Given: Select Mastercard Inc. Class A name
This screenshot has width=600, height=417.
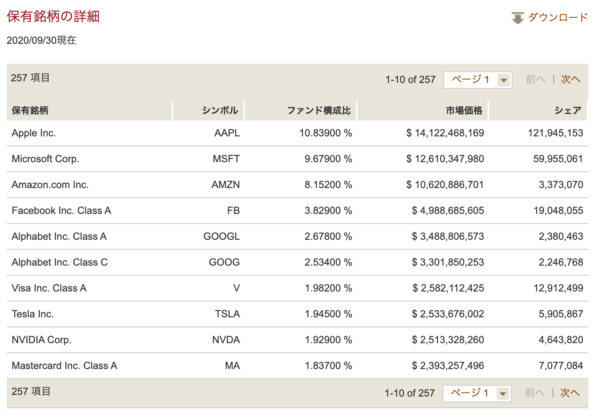Looking at the screenshot, I should click(x=64, y=366).
